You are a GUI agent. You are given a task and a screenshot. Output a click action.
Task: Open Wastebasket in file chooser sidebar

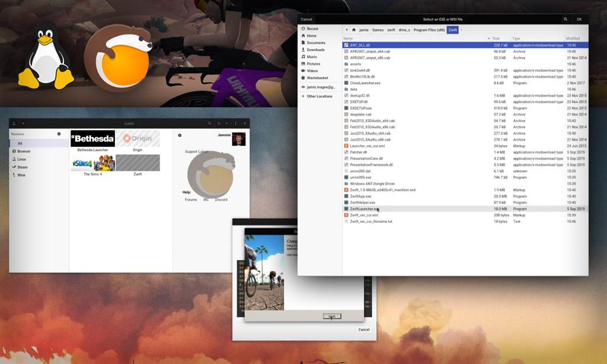coord(318,78)
